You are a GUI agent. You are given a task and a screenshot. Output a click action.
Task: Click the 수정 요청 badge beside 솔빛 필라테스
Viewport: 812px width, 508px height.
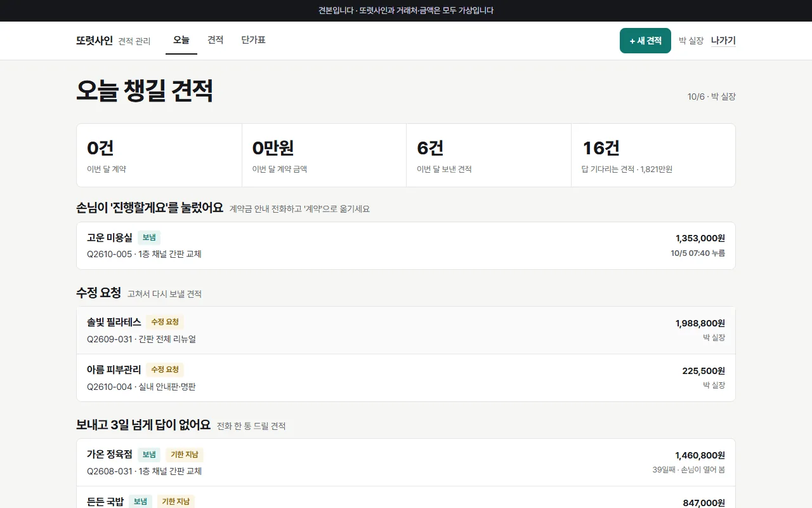tap(165, 322)
